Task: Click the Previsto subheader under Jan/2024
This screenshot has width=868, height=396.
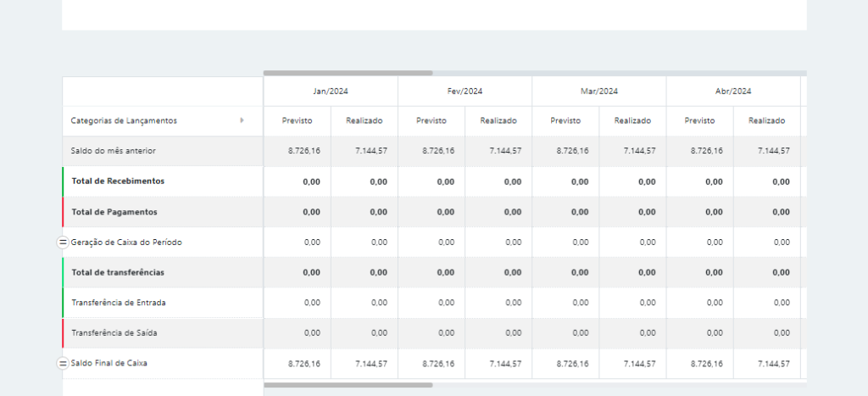Action: tap(297, 120)
